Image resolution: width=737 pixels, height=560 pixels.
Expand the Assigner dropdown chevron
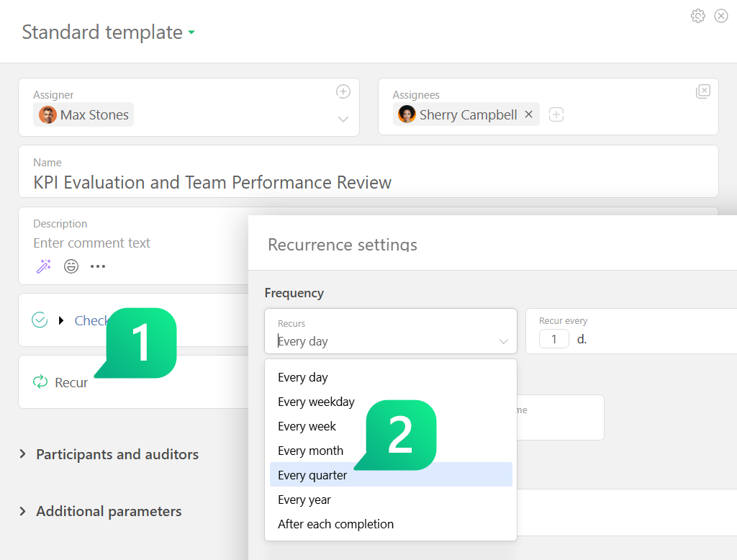tap(343, 119)
